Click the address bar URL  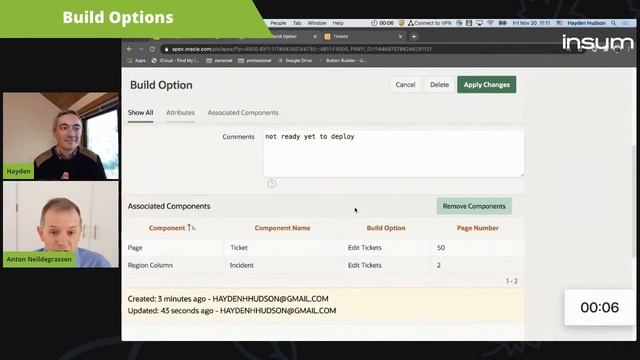[302, 49]
